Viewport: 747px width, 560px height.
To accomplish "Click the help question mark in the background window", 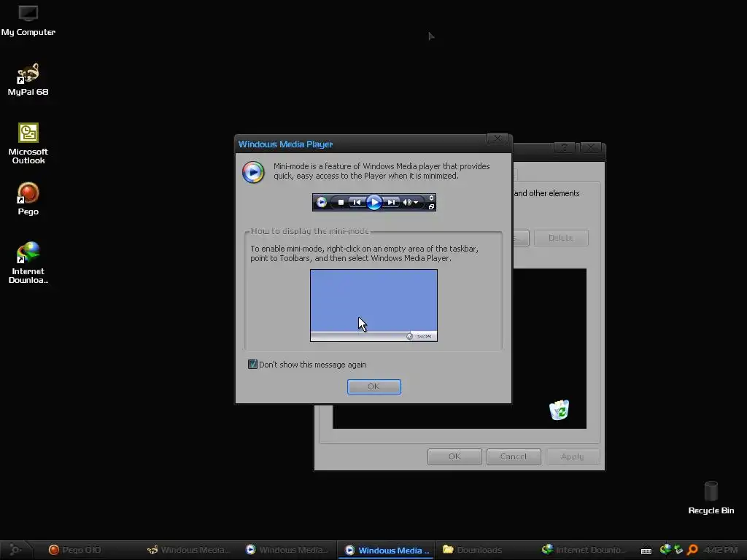I will (x=564, y=147).
